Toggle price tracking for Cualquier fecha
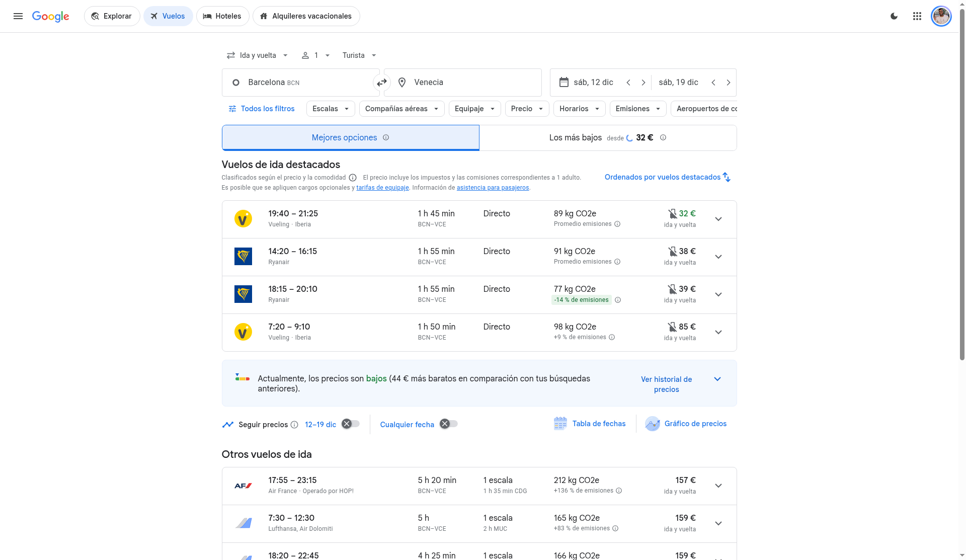 pos(449,424)
